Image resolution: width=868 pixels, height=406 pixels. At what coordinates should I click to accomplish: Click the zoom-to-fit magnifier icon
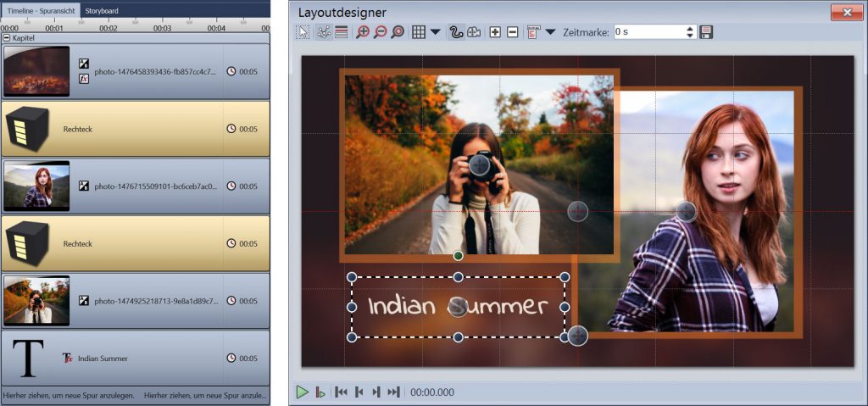click(x=397, y=32)
